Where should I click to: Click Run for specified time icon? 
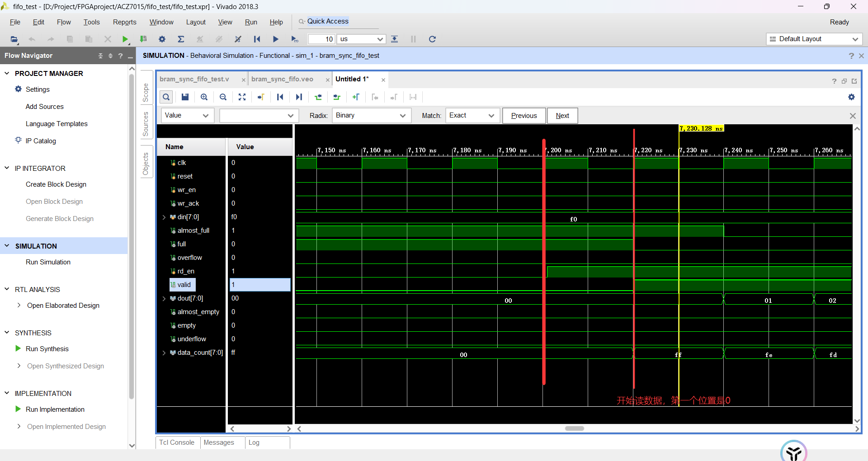pyautogui.click(x=294, y=39)
